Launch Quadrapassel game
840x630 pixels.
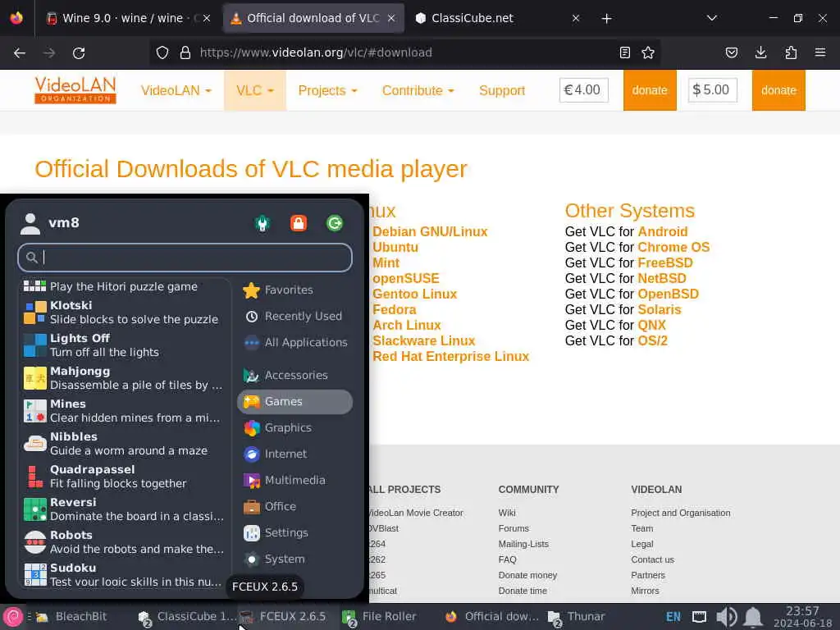coord(125,477)
